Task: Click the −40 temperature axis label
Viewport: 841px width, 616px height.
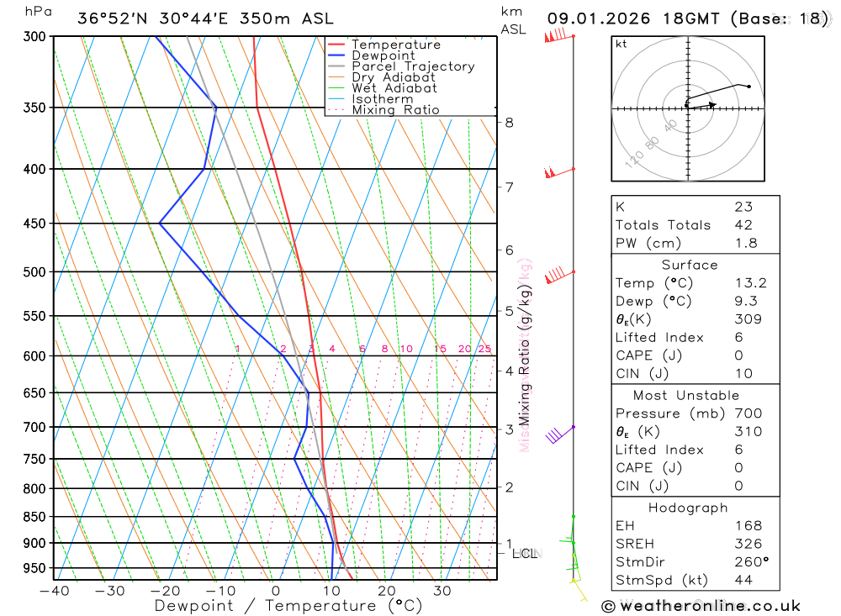Action: [x=55, y=591]
